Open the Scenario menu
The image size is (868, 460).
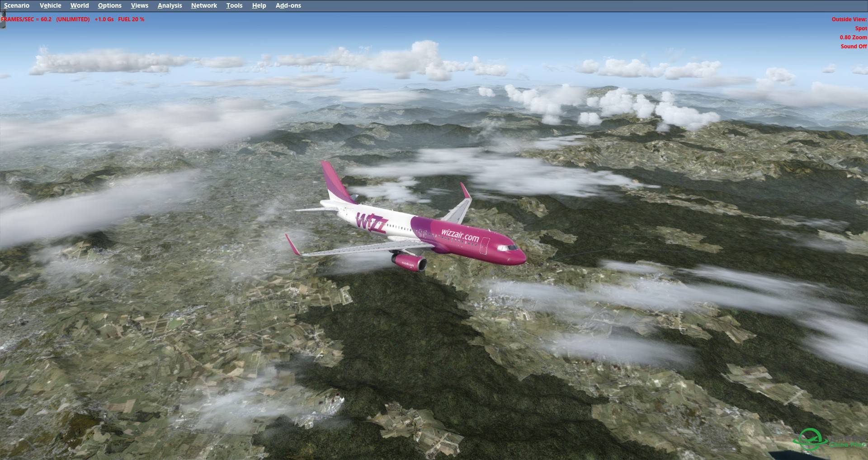(17, 5)
